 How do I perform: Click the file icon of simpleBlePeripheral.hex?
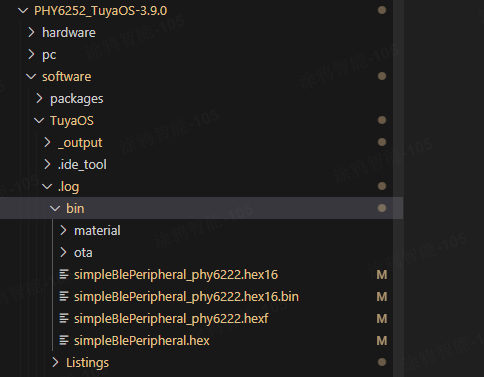64,341
